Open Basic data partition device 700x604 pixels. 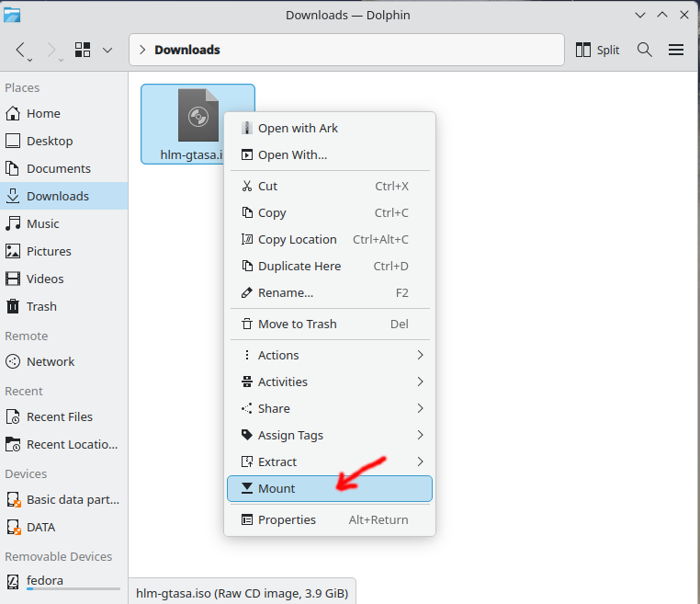point(63,499)
